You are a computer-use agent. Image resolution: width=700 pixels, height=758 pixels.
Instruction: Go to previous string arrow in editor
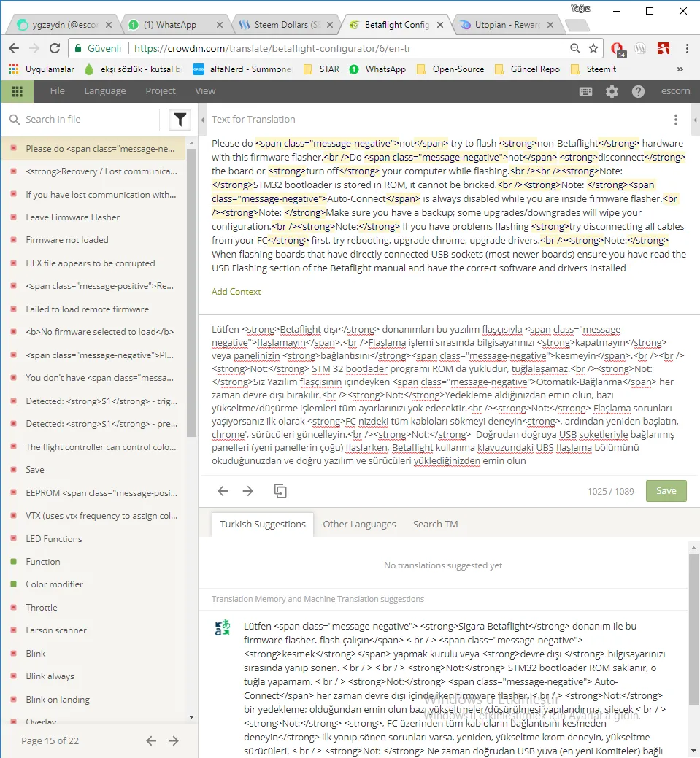coord(223,491)
